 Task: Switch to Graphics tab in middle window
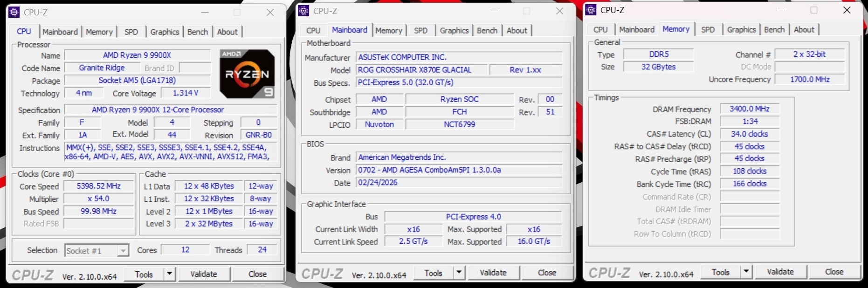click(x=454, y=30)
